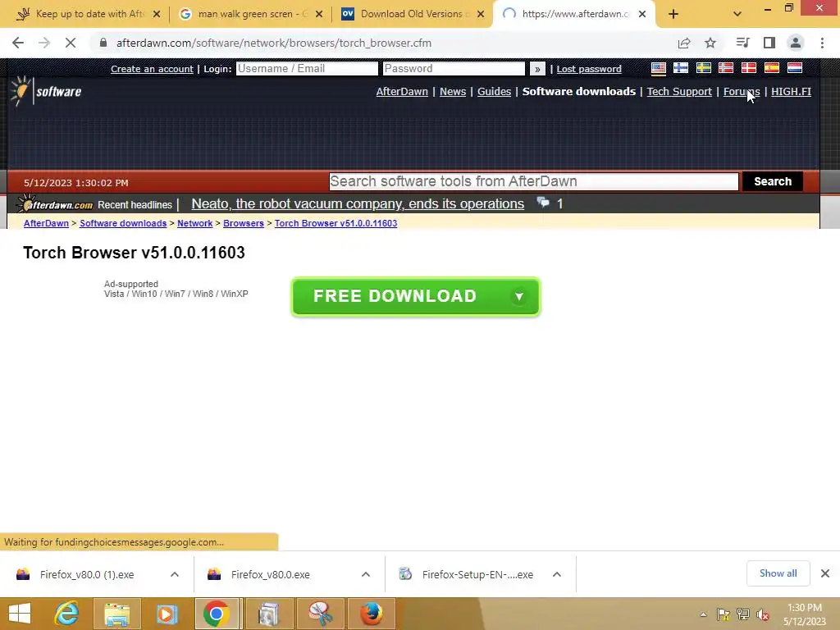Image resolution: width=840 pixels, height=630 pixels.
Task: Click the Search button
Action: pos(773,181)
